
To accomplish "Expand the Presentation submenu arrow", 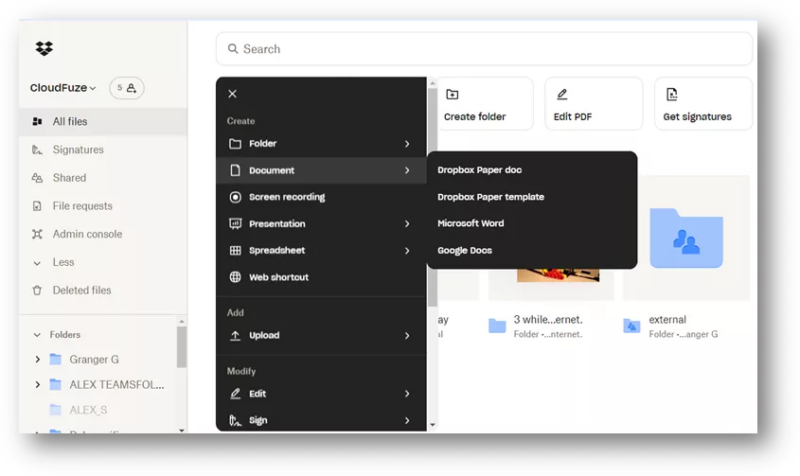I will pos(407,224).
